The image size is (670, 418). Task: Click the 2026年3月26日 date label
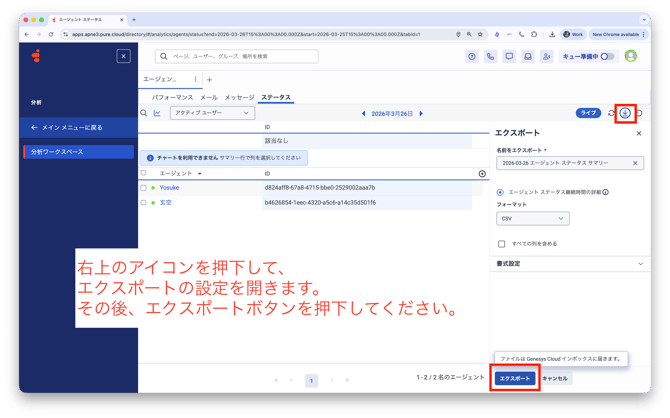coord(392,114)
